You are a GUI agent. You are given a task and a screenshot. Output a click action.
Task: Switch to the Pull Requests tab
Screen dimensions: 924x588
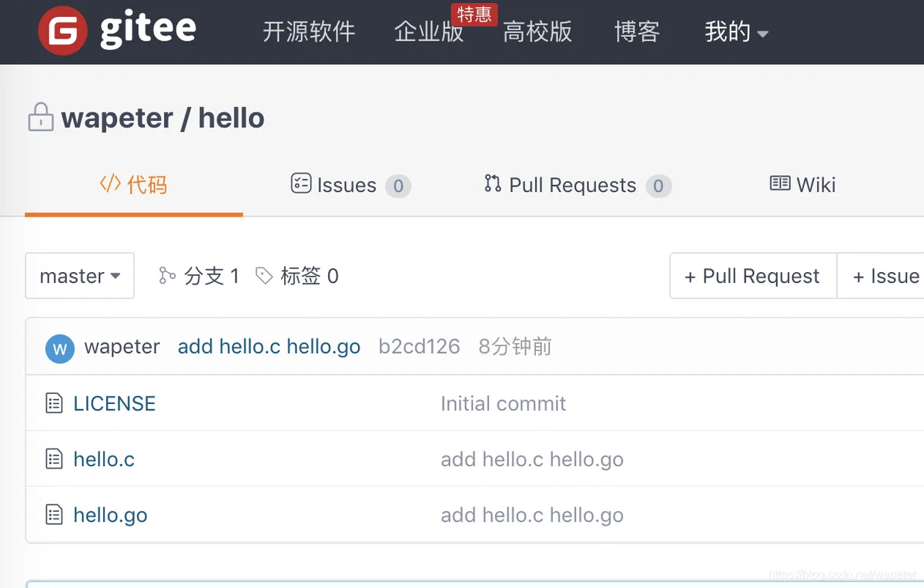coord(578,185)
